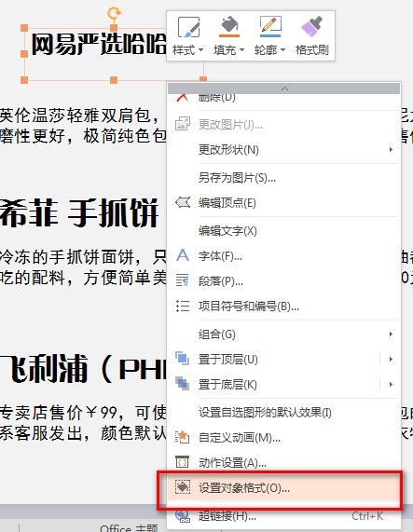Open 动作设置(A)... menu entry

(232, 463)
